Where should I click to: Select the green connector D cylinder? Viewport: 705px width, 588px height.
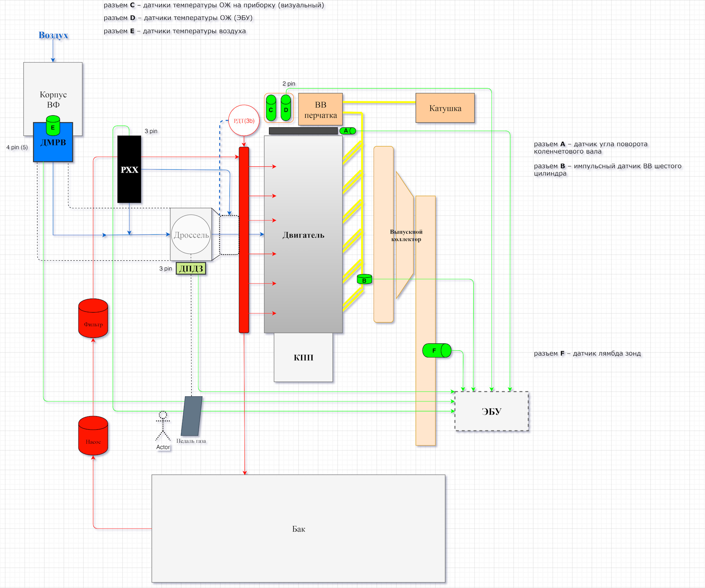[x=286, y=108]
